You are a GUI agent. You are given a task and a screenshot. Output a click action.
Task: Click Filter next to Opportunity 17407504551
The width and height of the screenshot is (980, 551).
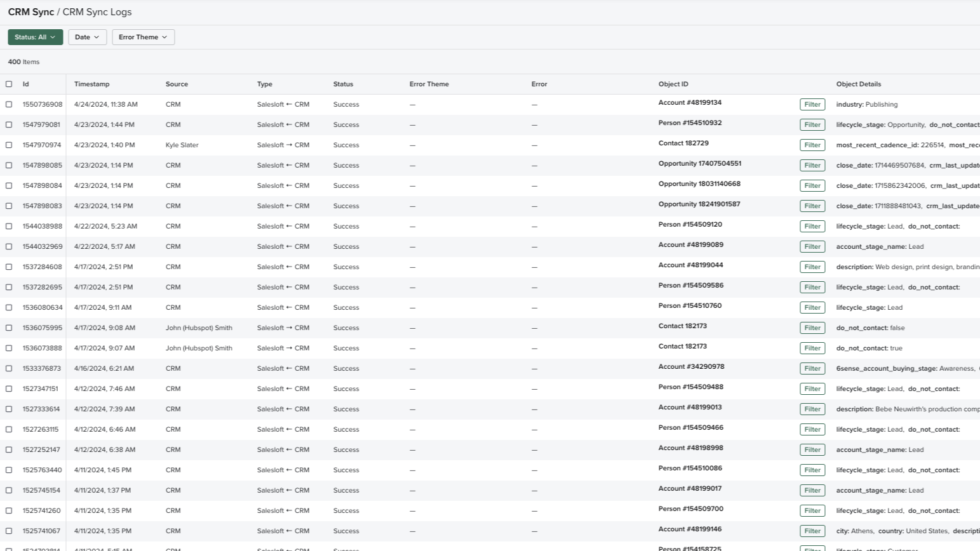pyautogui.click(x=812, y=165)
